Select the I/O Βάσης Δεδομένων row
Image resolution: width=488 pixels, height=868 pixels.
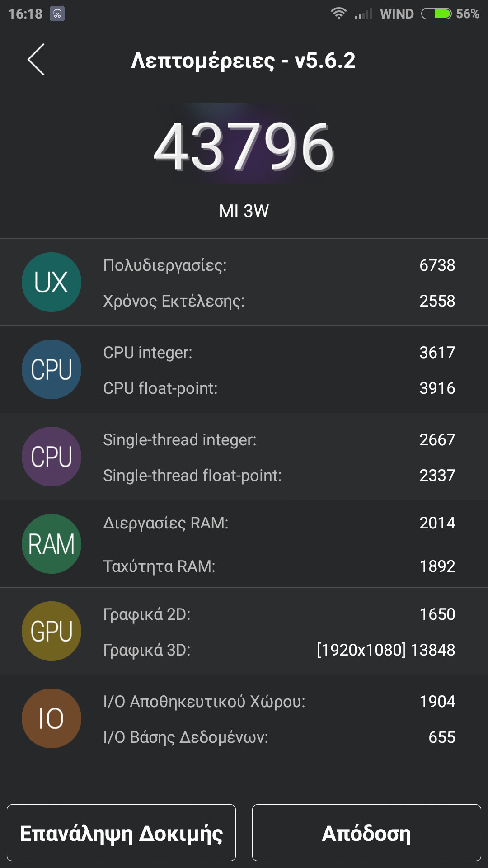[x=279, y=737]
